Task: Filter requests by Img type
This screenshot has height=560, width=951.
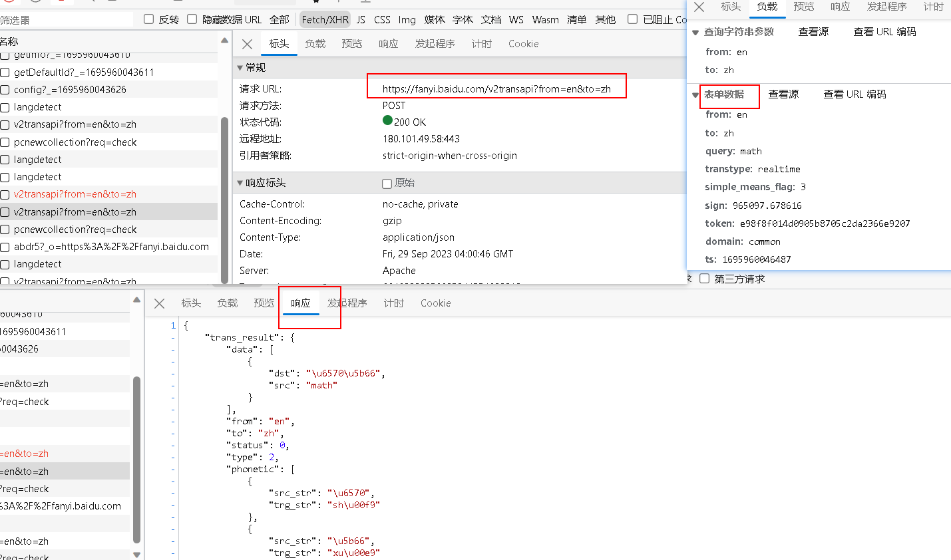Action: (407, 20)
